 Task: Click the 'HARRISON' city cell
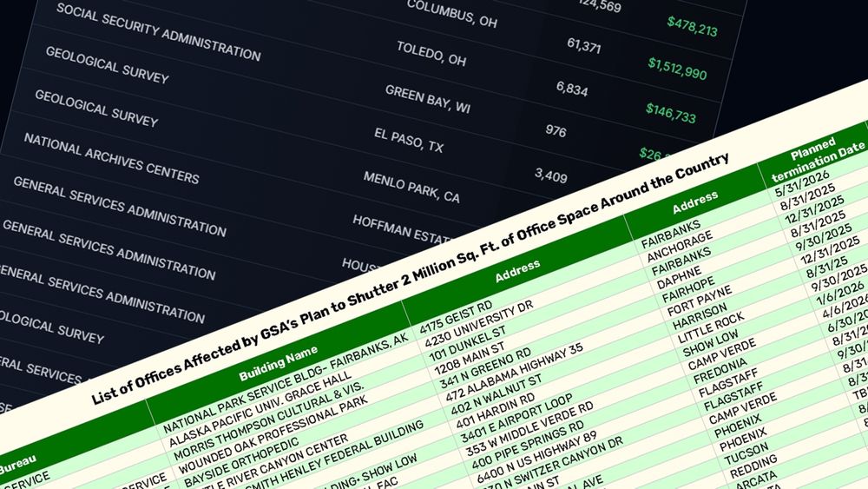click(x=700, y=317)
